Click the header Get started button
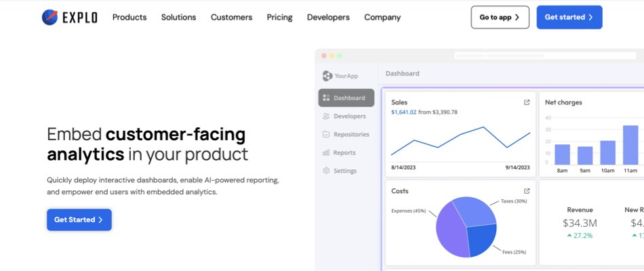 [x=569, y=18]
